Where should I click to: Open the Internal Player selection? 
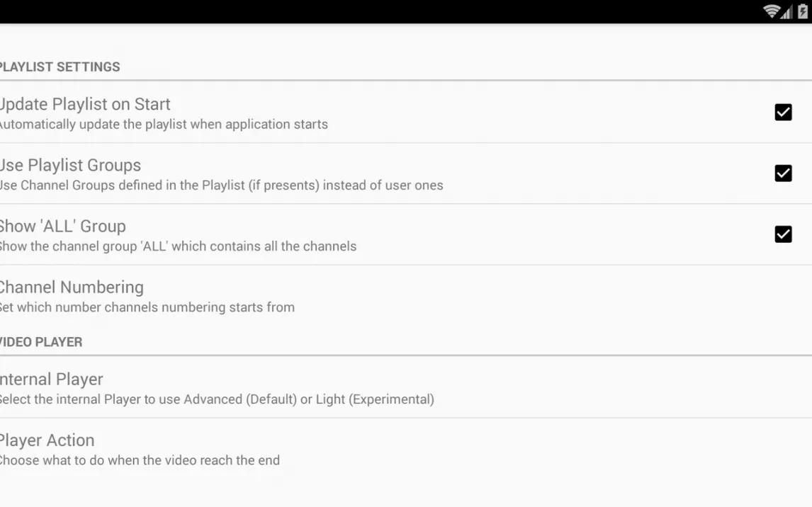click(406, 387)
